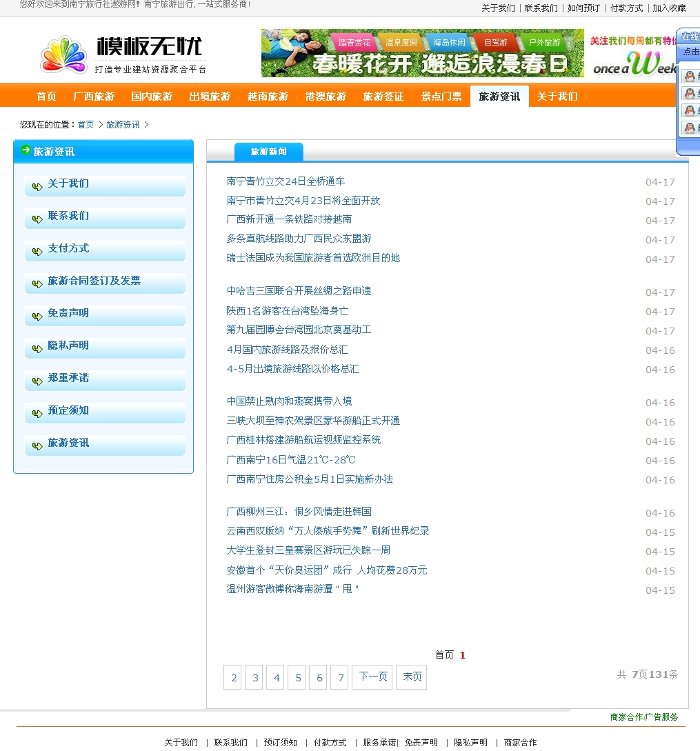Select 出境旅游 in the navigation bar
The image size is (700, 751).
coord(210,97)
